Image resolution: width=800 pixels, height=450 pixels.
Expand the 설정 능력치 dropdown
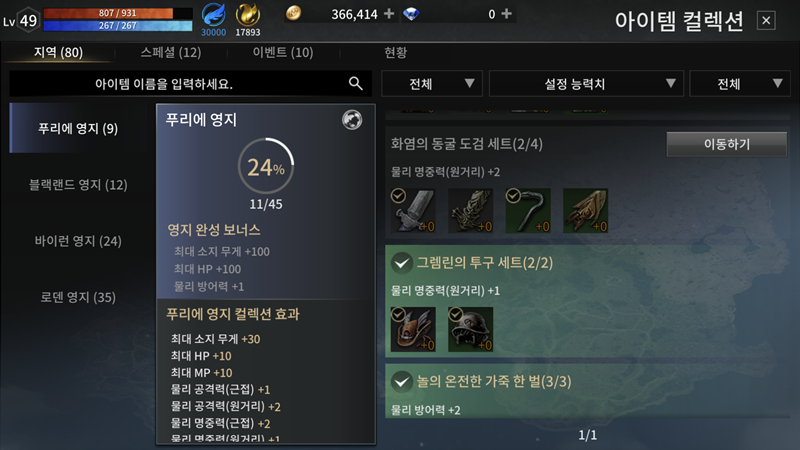[586, 84]
